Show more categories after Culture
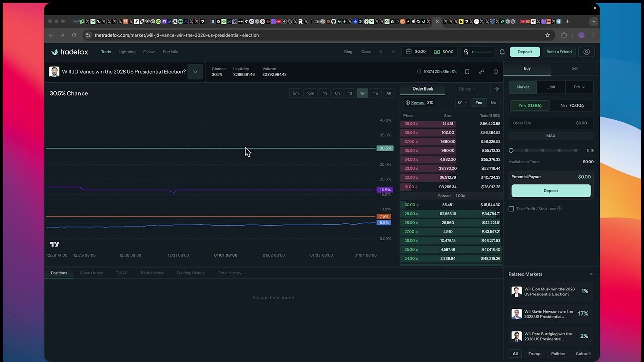The image size is (644, 362). (x=589, y=354)
